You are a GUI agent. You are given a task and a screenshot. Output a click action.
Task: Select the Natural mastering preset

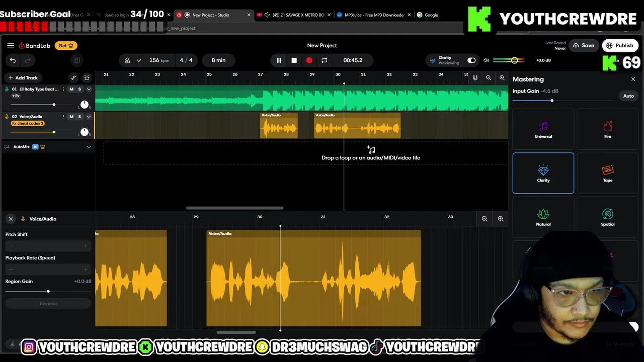pos(543,217)
